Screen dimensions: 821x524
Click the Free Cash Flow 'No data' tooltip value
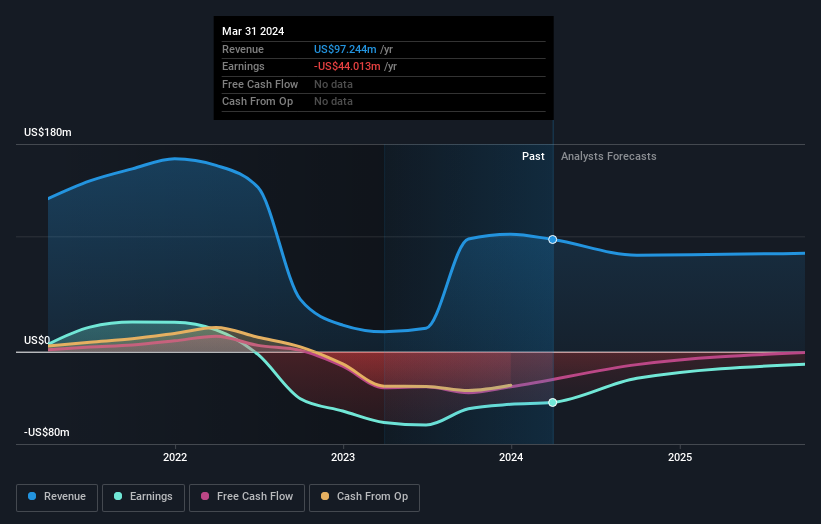click(334, 84)
